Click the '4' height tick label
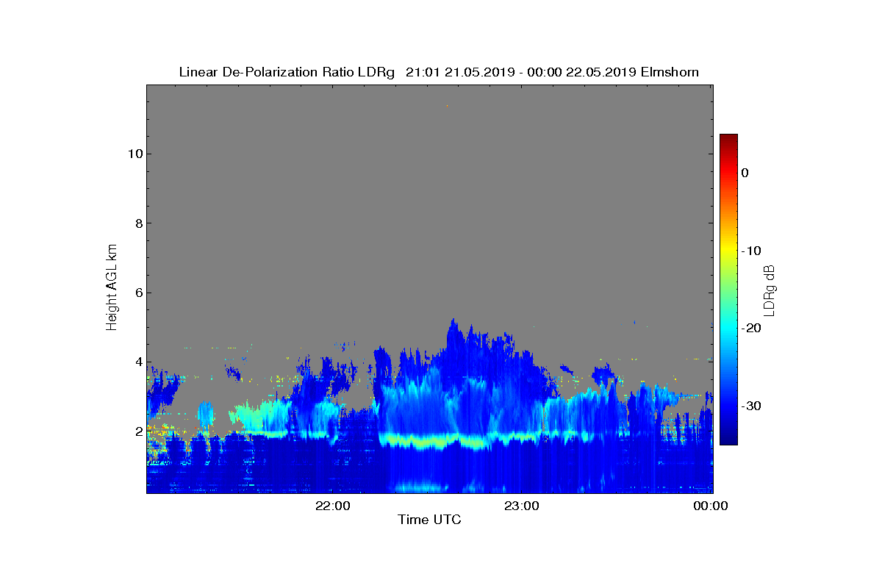 click(137, 362)
